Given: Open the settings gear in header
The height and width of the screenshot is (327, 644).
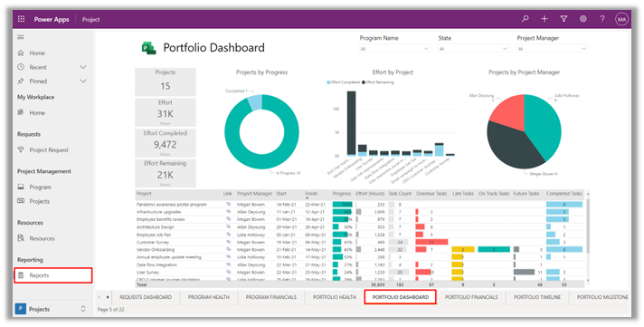Looking at the screenshot, I should point(582,19).
